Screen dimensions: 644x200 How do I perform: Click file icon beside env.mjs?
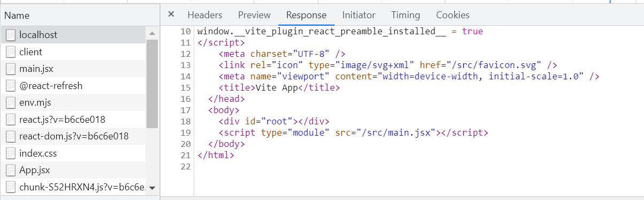coord(10,102)
